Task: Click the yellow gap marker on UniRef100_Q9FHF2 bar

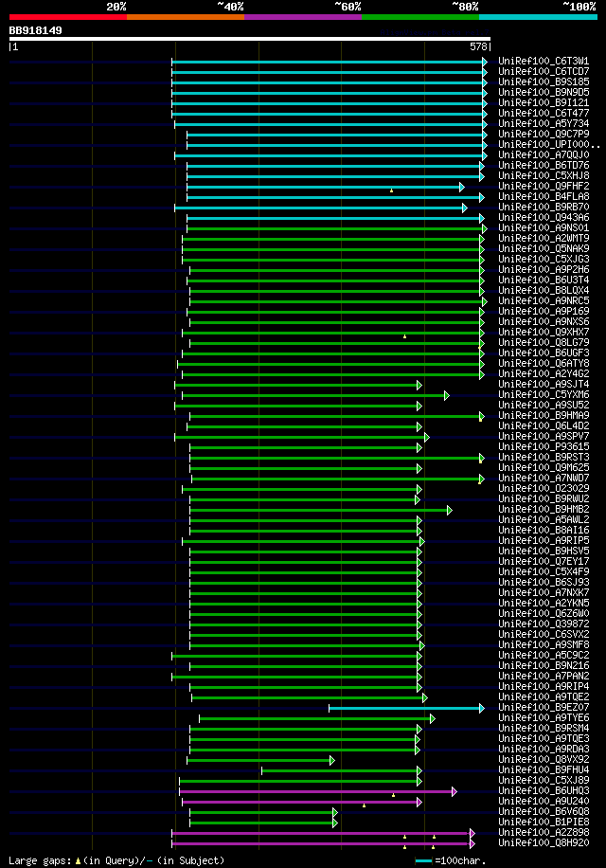Action: (x=391, y=190)
